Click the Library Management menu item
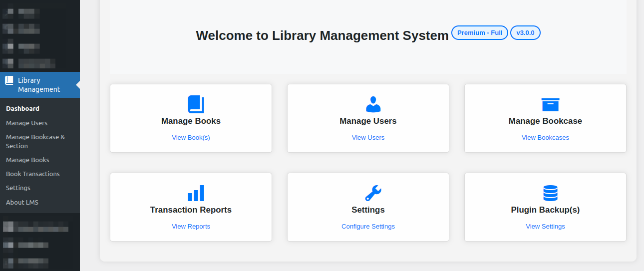 tap(40, 85)
